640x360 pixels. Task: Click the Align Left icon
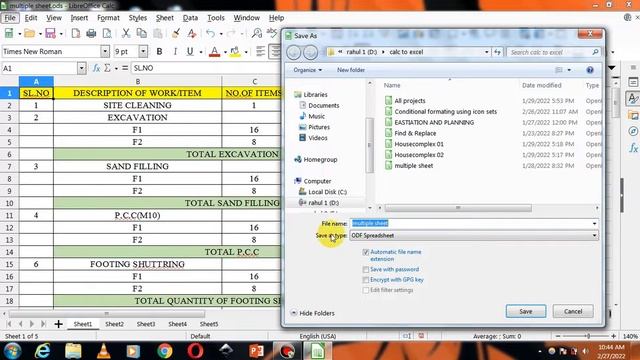tap(260, 51)
